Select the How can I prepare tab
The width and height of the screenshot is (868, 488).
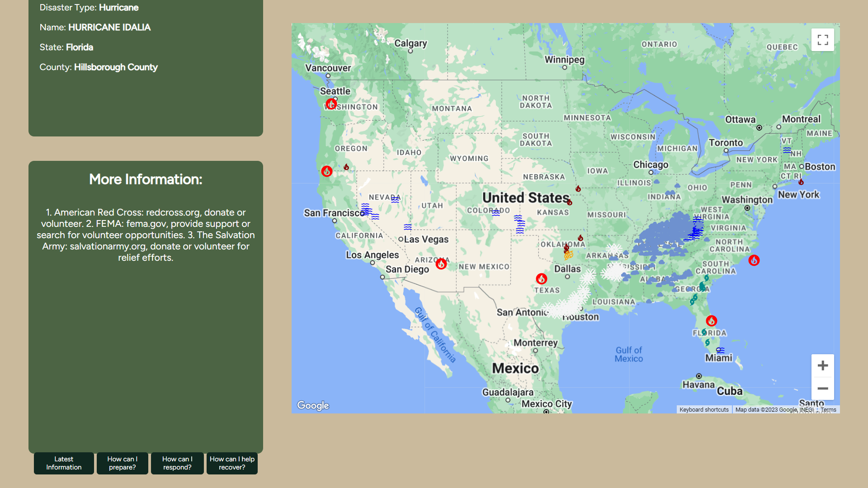click(x=122, y=463)
